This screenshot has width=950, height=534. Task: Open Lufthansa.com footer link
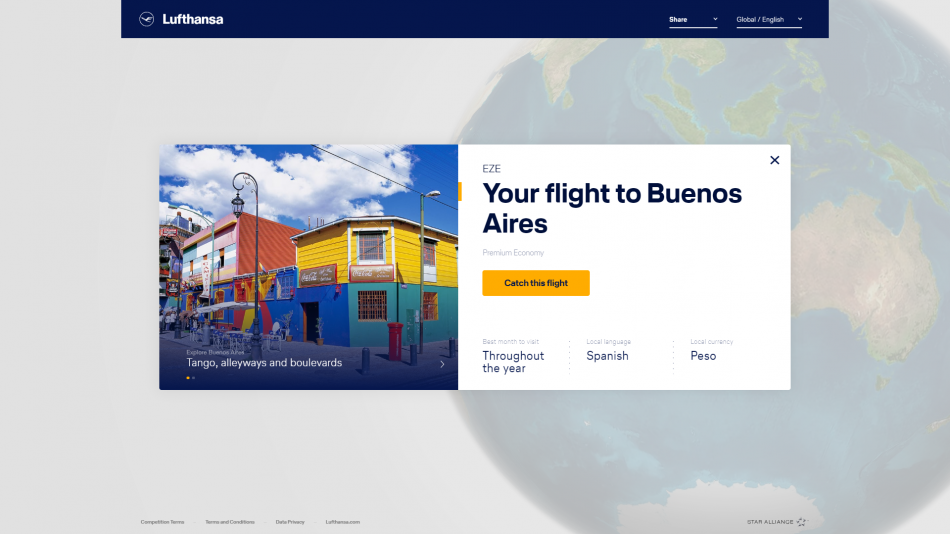342,522
